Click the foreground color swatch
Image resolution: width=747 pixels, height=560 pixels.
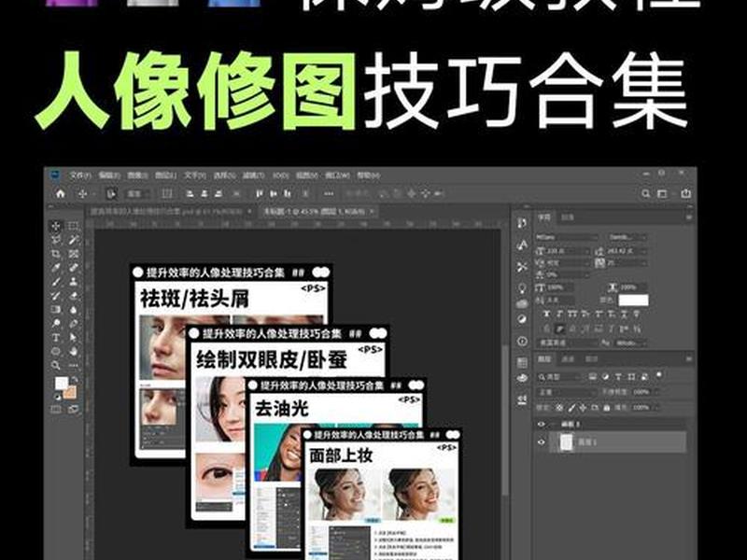61,383
